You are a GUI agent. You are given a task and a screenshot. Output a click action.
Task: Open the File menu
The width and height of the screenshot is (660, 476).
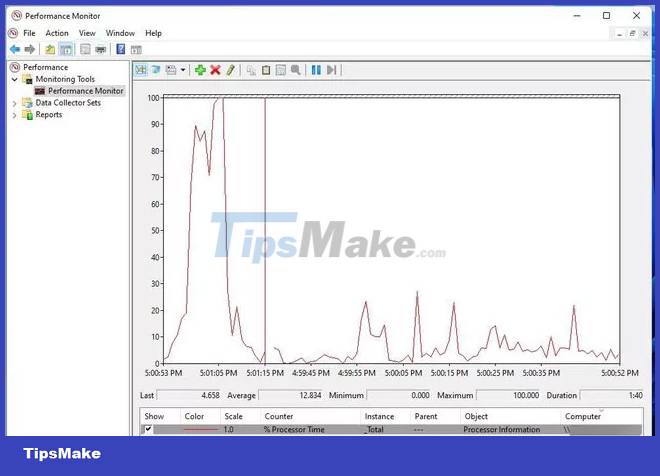(29, 33)
